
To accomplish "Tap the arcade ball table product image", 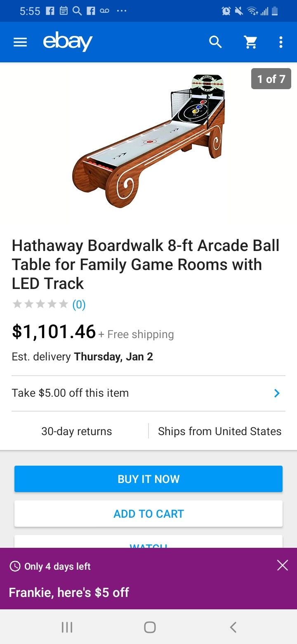I will click(x=148, y=141).
